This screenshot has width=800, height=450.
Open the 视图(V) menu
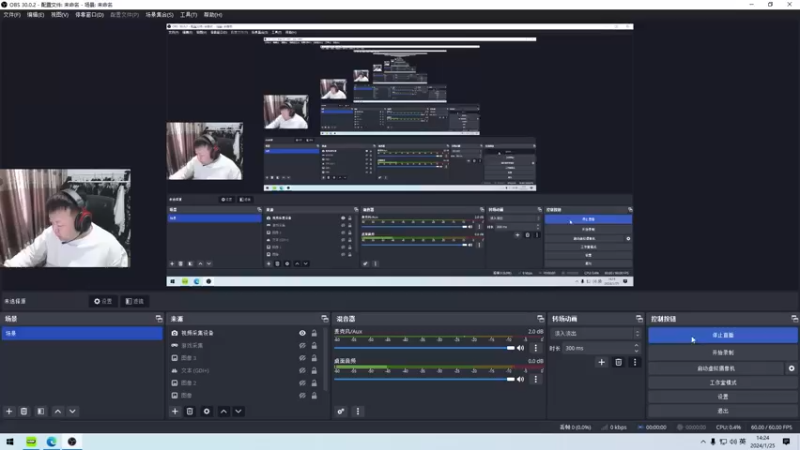(x=59, y=15)
